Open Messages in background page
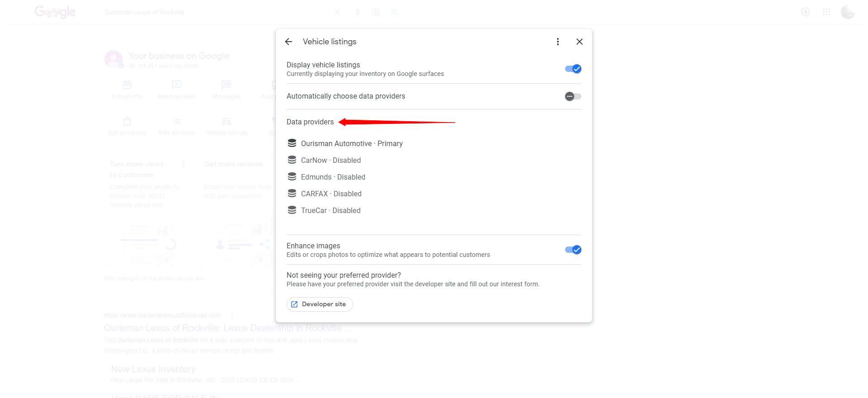 click(226, 90)
